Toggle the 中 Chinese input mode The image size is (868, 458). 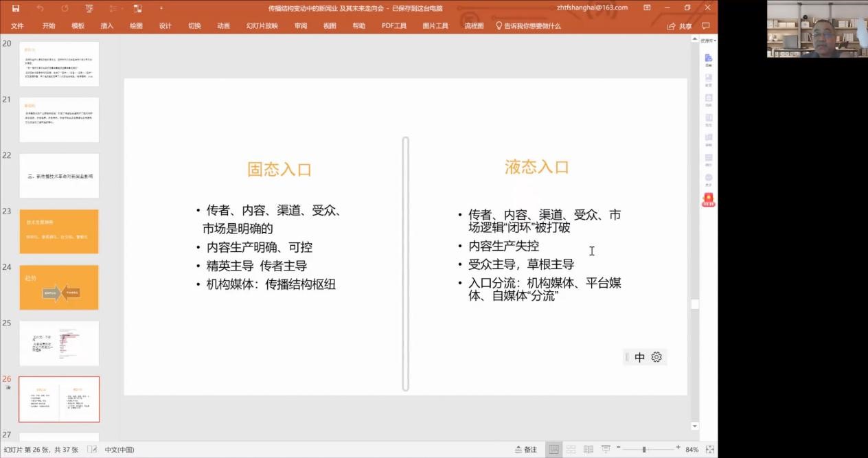[639, 357]
